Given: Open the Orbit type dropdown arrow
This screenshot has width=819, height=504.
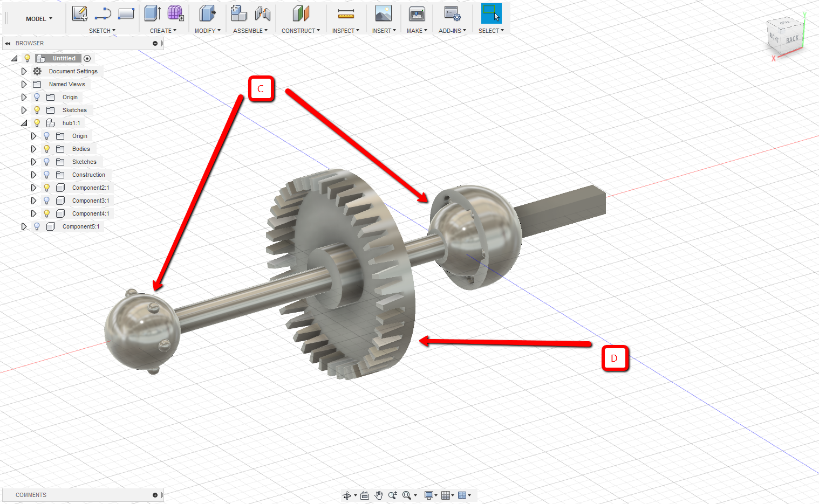Looking at the screenshot, I should [356, 495].
